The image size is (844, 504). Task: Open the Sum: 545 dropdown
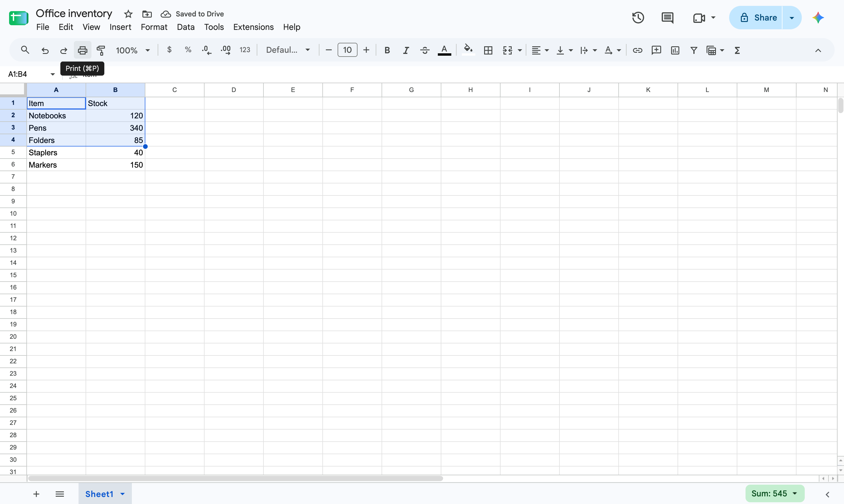[x=775, y=493]
